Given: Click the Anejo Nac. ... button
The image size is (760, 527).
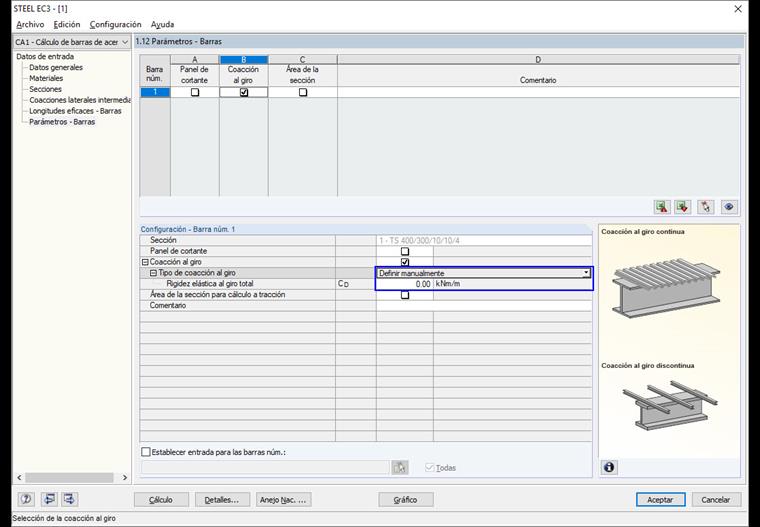Looking at the screenshot, I should tap(283, 499).
